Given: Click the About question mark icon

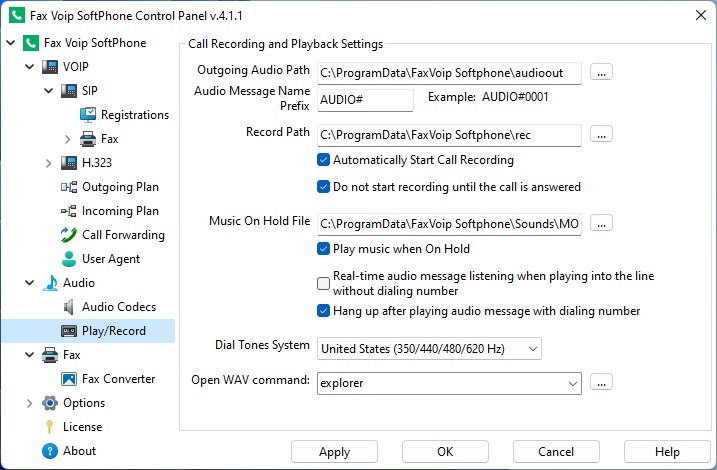Looking at the screenshot, I should click(50, 451).
